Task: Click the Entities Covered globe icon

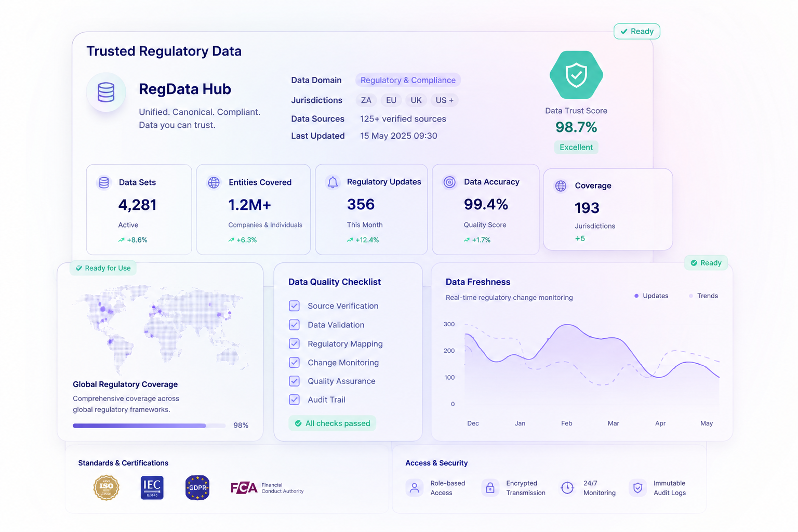Action: tap(214, 182)
